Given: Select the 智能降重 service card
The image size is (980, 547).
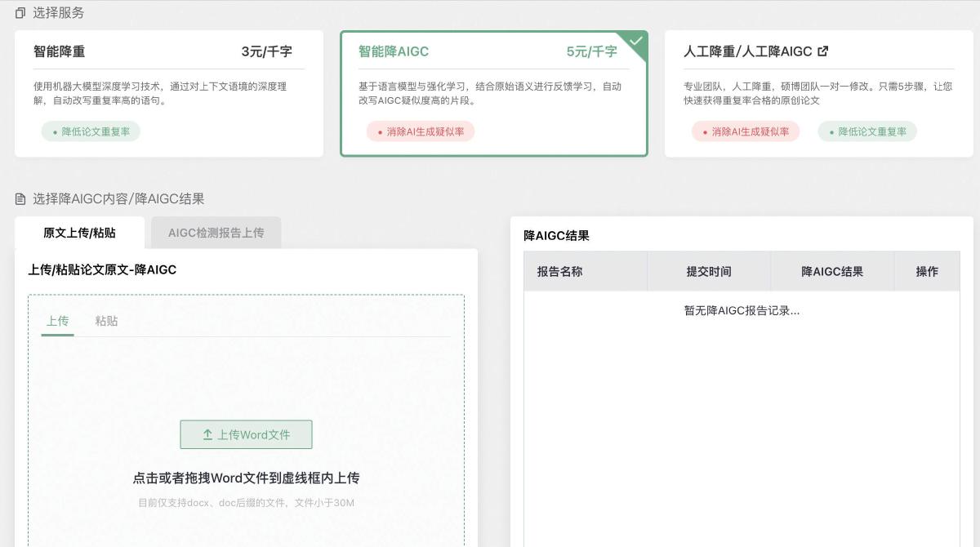Looking at the screenshot, I should [x=168, y=93].
